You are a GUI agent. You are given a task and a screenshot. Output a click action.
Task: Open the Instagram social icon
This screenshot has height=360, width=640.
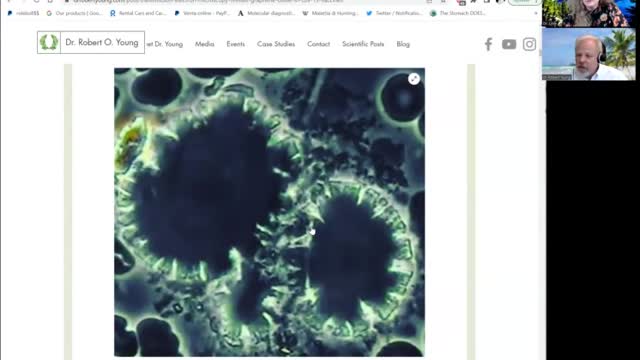(529, 44)
